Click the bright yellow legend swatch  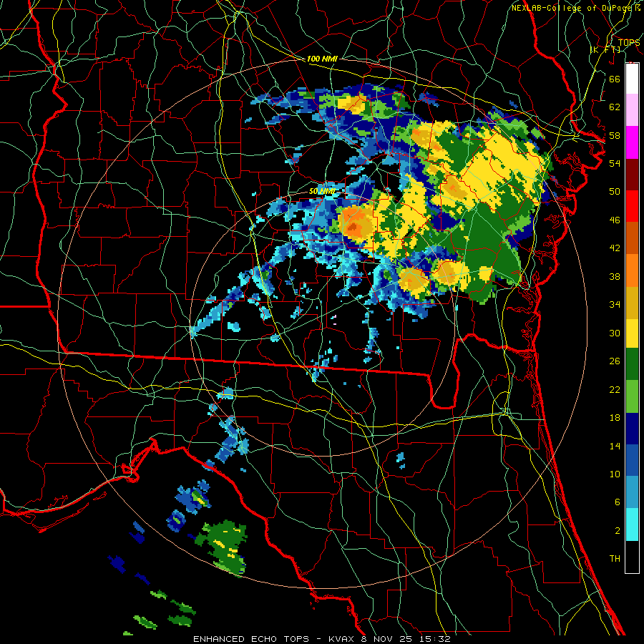632,333
